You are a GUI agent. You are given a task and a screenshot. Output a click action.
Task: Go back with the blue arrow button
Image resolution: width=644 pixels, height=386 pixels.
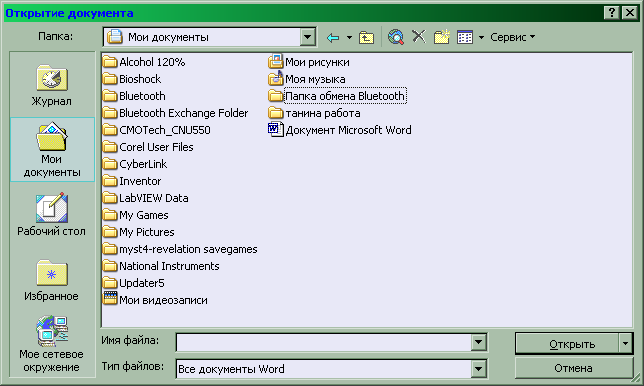(x=333, y=38)
